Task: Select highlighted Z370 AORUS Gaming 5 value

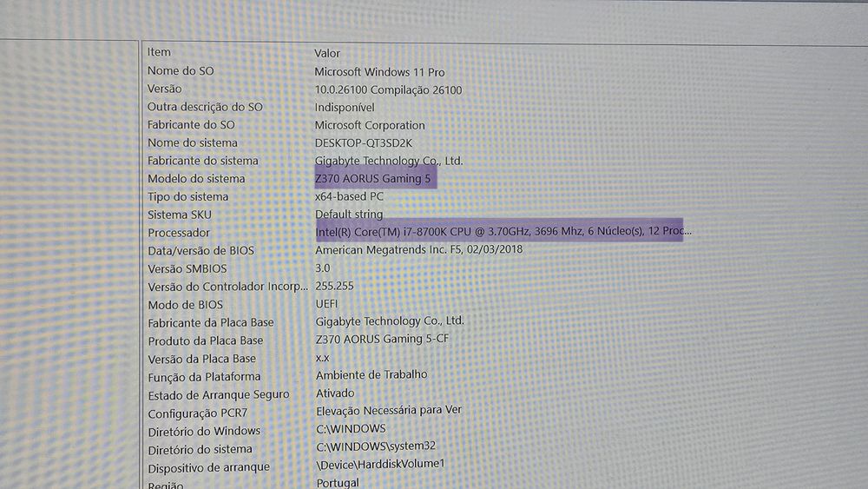Action: [x=372, y=178]
